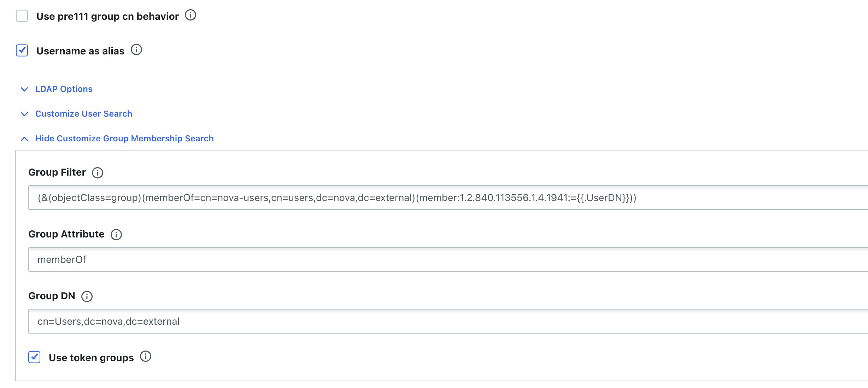Click into the Group Attribute memberOf field

448,259
